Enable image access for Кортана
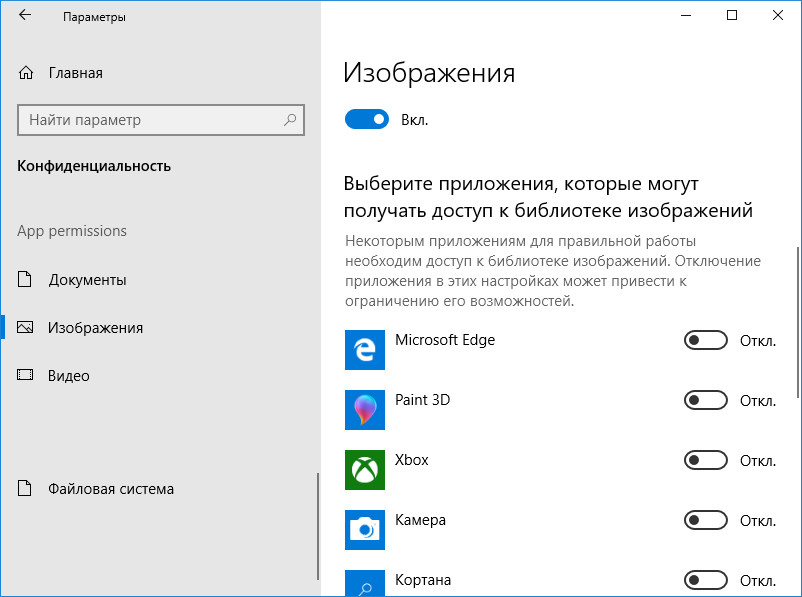 point(706,580)
